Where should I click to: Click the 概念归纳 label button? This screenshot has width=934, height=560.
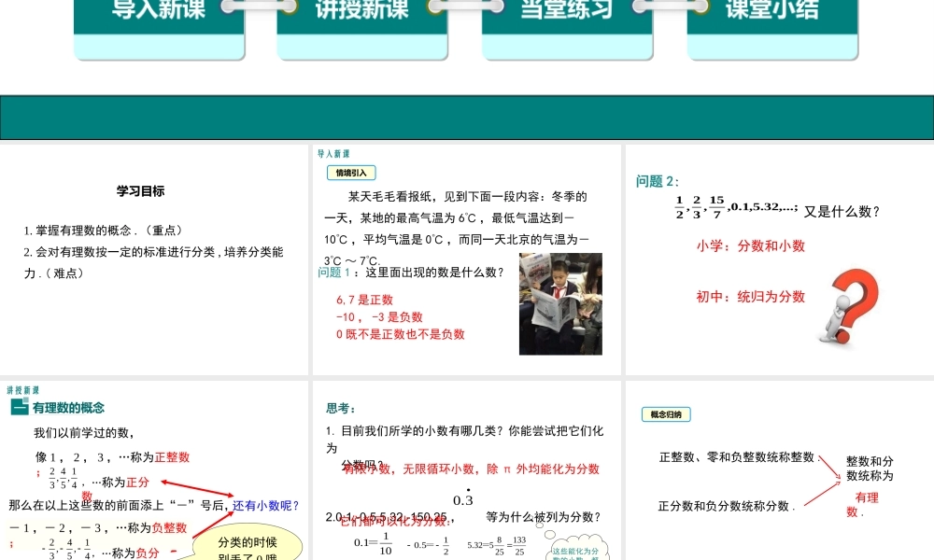pyautogui.click(x=666, y=414)
